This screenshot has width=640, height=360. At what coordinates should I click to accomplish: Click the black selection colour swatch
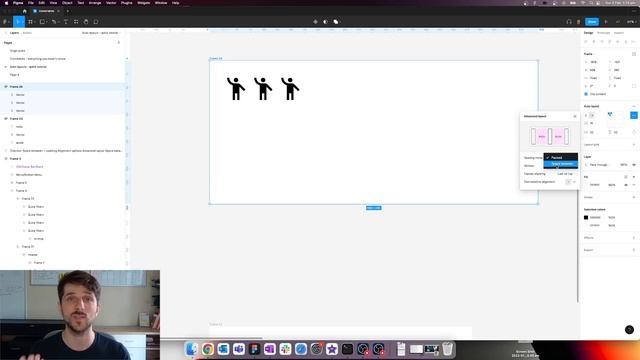[586, 218]
